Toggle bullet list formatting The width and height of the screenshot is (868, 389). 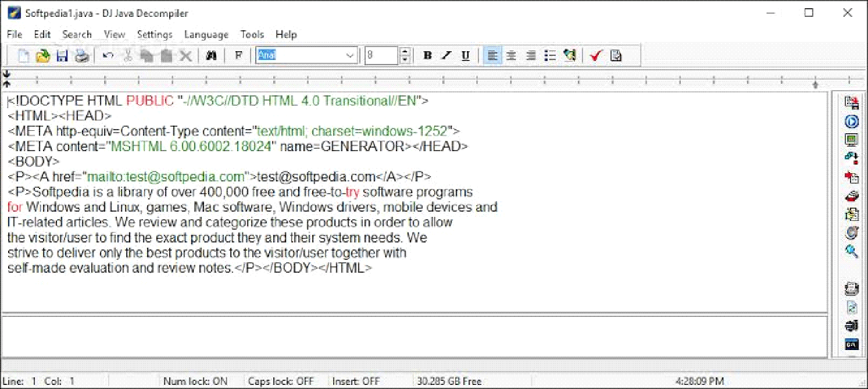tap(550, 56)
